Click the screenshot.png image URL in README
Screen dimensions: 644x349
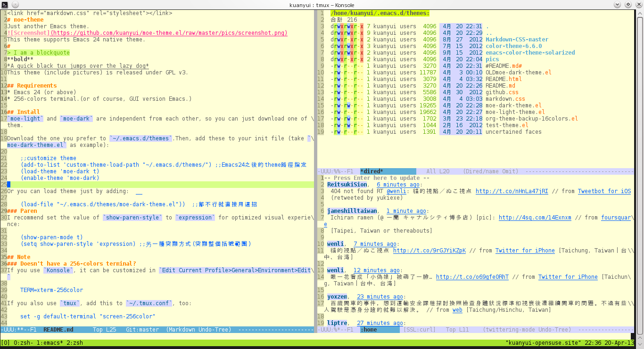[169, 33]
